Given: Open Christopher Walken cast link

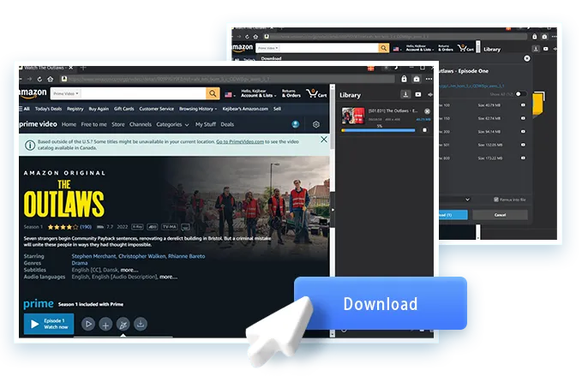Looking at the screenshot, I should click(x=142, y=256).
